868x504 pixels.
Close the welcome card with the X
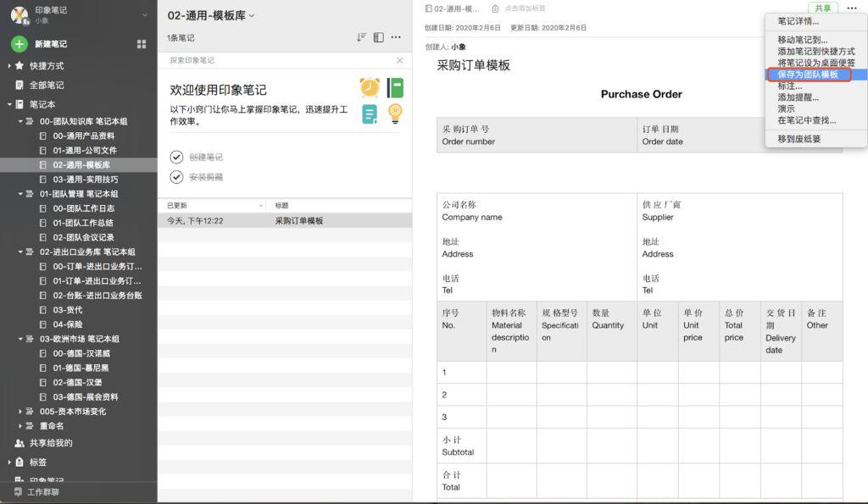tap(400, 60)
